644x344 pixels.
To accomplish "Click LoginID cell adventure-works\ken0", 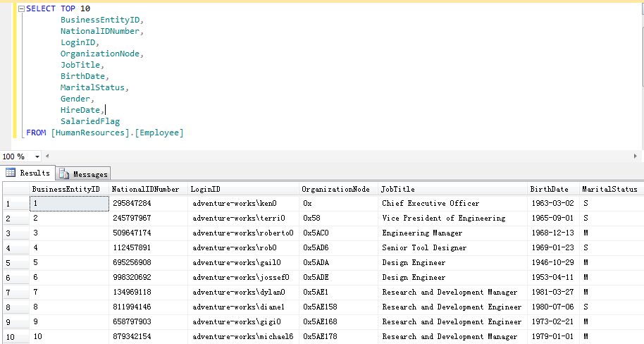I will 244,204.
